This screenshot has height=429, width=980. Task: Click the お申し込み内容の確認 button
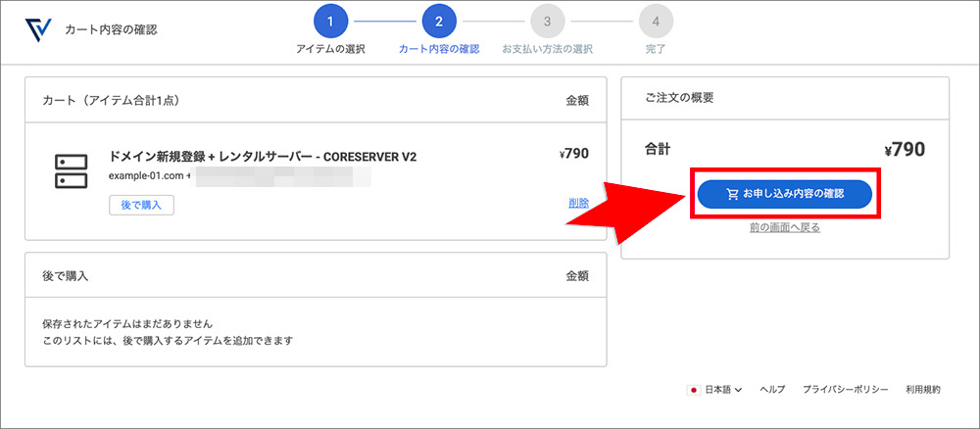(784, 194)
